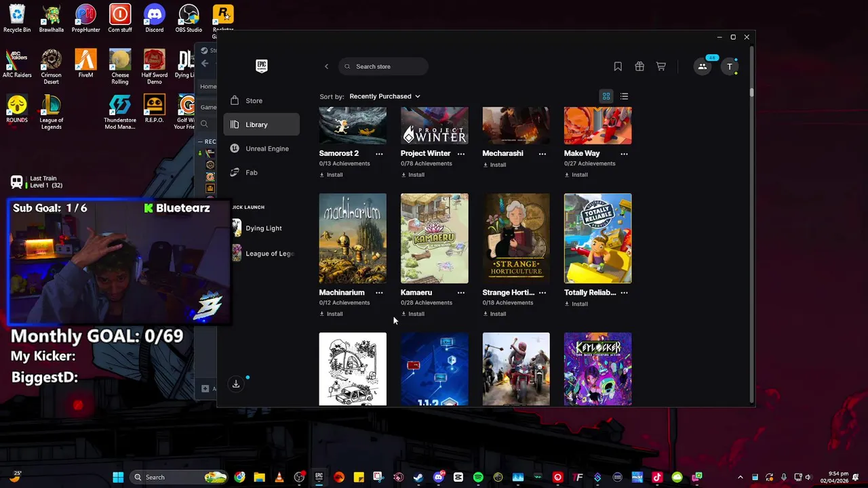The height and width of the screenshot is (488, 868).
Task: Open the wishlist bookmark icon
Action: (x=618, y=66)
